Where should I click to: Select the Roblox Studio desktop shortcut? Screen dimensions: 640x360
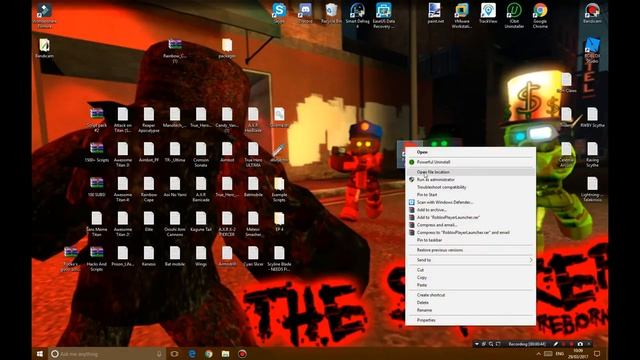point(592,50)
